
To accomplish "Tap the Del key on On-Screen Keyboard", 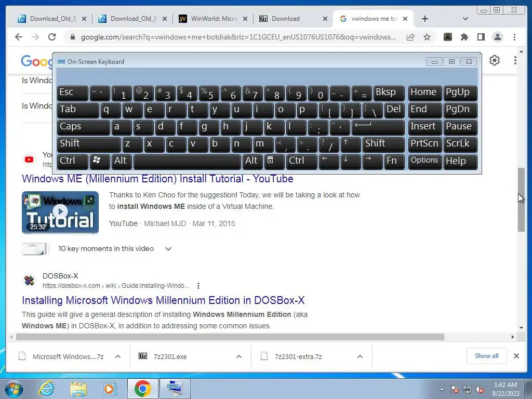I will click(394, 110).
